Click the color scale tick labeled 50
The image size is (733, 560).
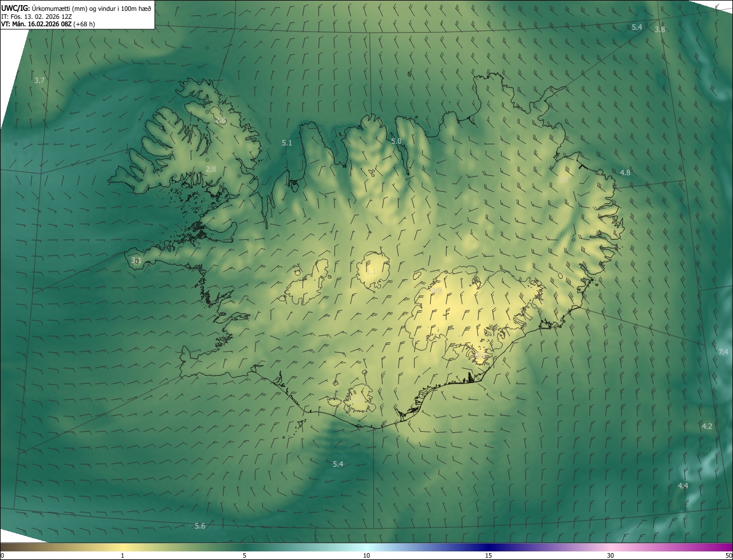[728, 556]
